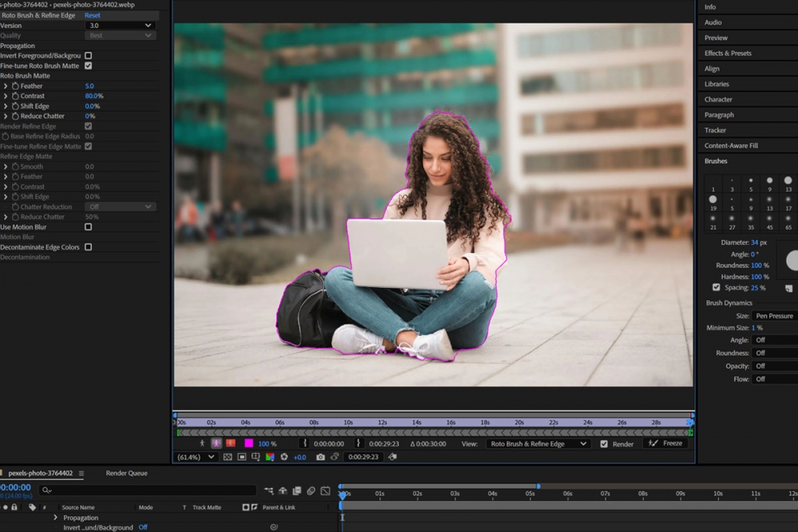
Task: Click the reset exposure icon
Action: point(283,457)
